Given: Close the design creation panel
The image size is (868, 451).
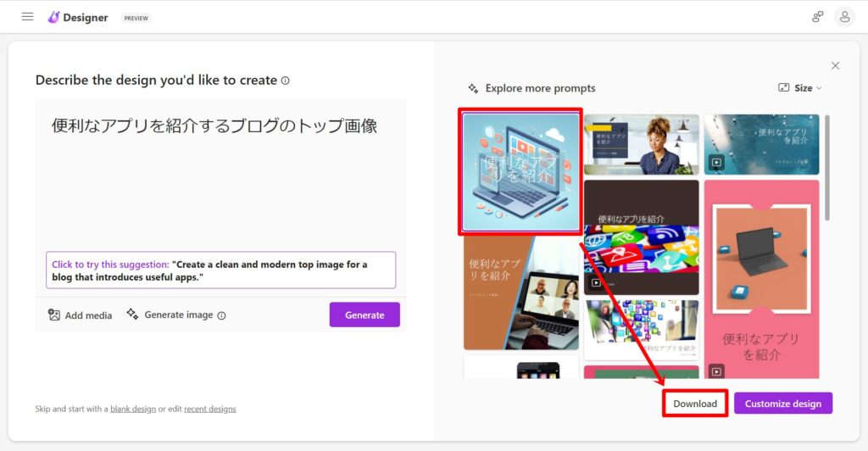Looking at the screenshot, I should click(x=835, y=65).
